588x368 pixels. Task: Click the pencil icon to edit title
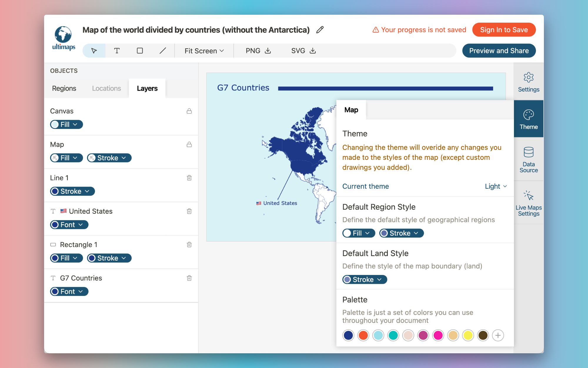(320, 30)
